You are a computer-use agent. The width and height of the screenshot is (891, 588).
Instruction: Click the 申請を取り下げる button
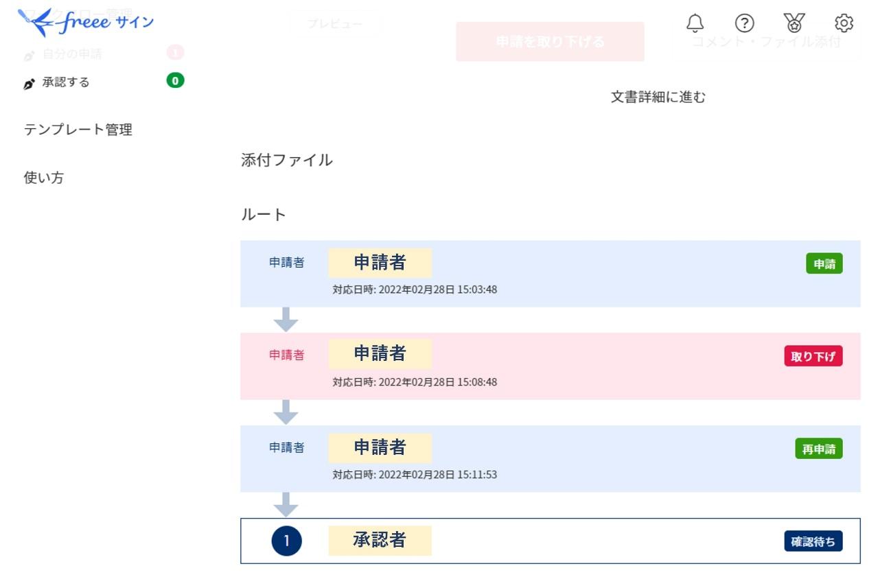pos(550,42)
